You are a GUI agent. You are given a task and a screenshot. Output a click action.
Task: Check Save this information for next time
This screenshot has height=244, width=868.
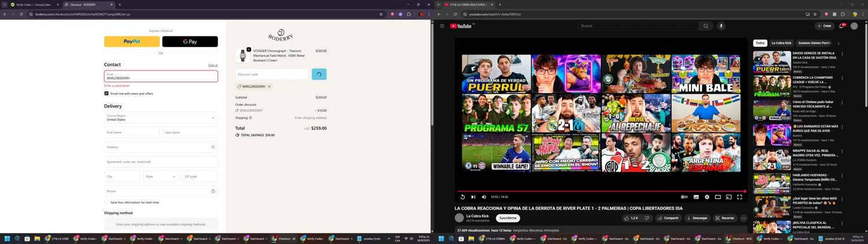coord(106,202)
